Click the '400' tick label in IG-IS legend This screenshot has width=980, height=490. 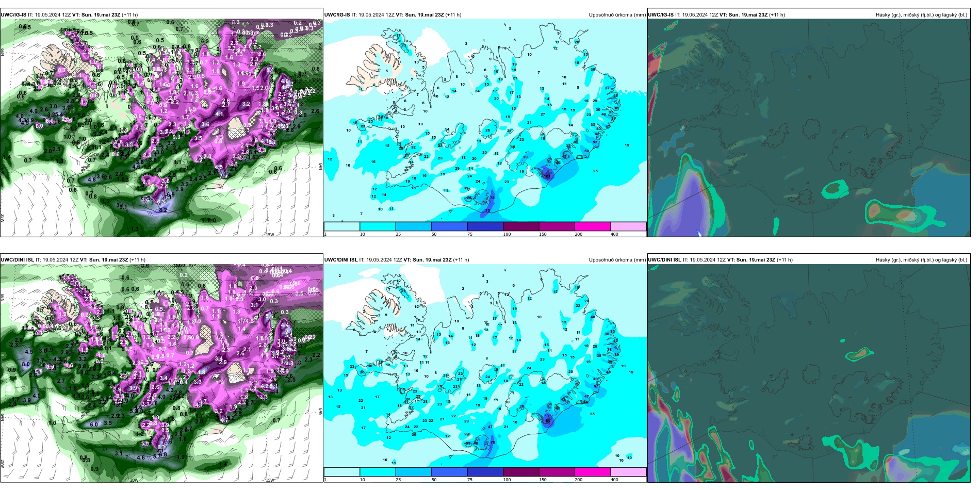[x=614, y=234]
